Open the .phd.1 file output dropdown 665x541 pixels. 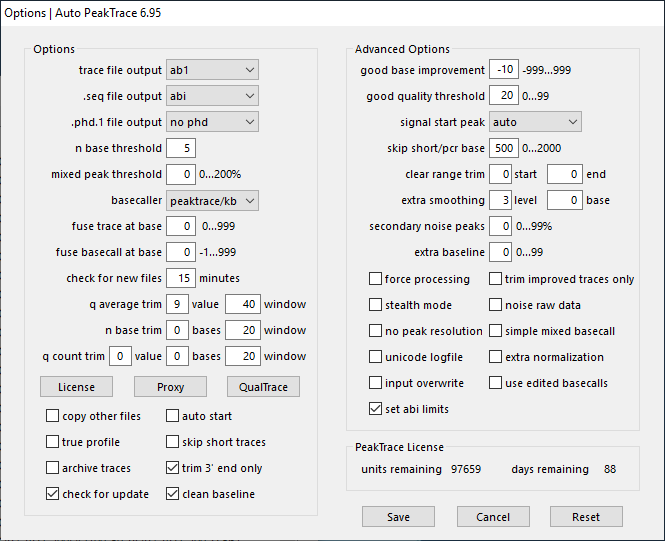click(212, 122)
